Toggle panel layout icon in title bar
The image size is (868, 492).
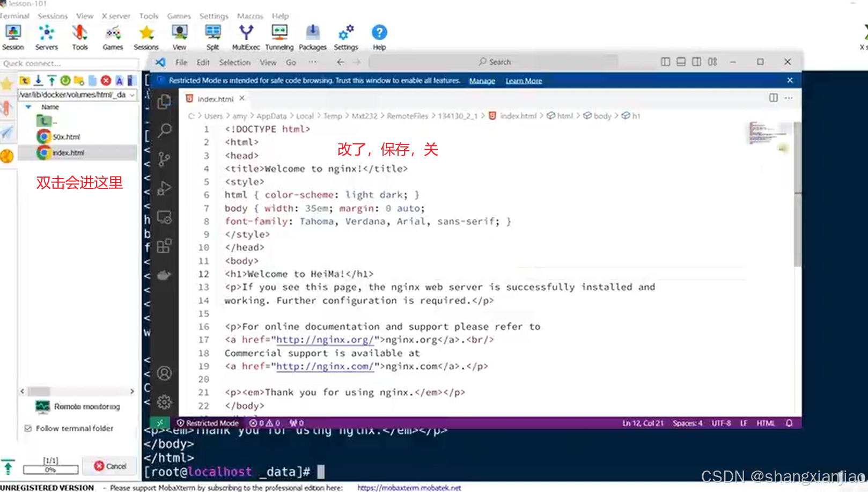(x=681, y=62)
